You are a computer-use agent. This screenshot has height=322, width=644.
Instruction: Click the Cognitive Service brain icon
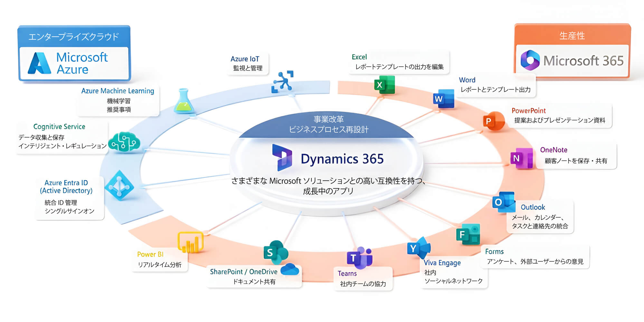[x=124, y=142]
